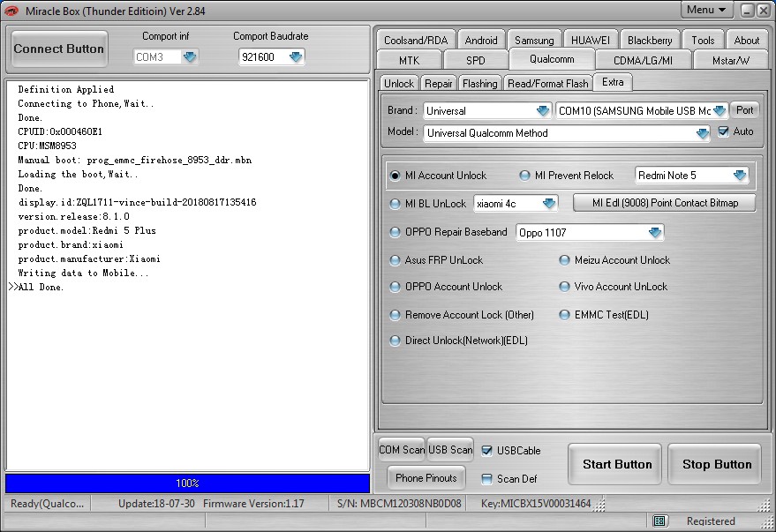Click the COM Scan button
This screenshot has height=532, width=776.
(x=402, y=449)
